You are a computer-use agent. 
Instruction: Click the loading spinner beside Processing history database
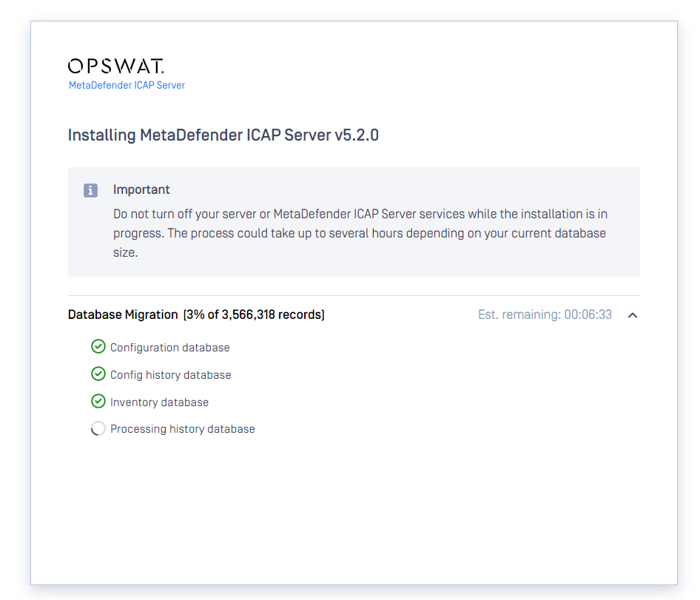98,428
